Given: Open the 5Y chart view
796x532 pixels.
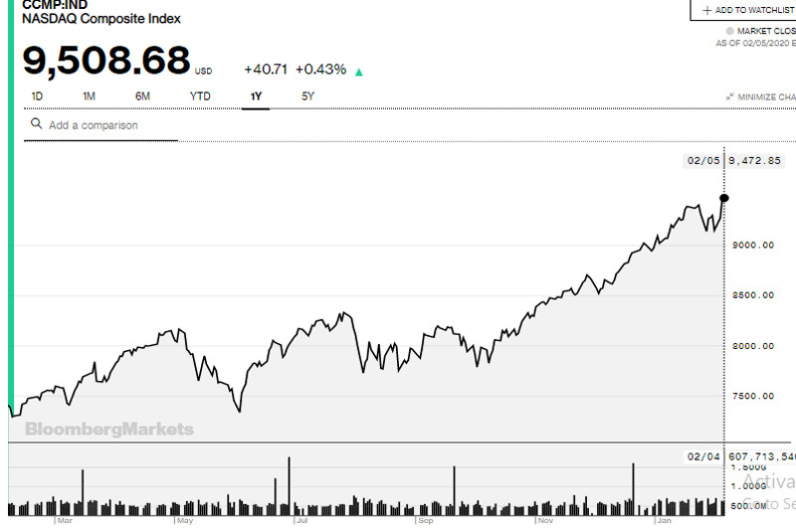Looking at the screenshot, I should tap(307, 96).
